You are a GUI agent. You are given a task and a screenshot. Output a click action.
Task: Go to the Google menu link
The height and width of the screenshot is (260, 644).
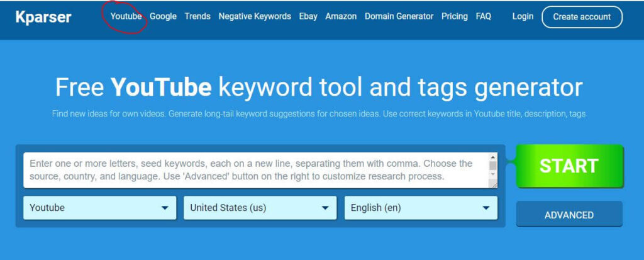pyautogui.click(x=163, y=16)
